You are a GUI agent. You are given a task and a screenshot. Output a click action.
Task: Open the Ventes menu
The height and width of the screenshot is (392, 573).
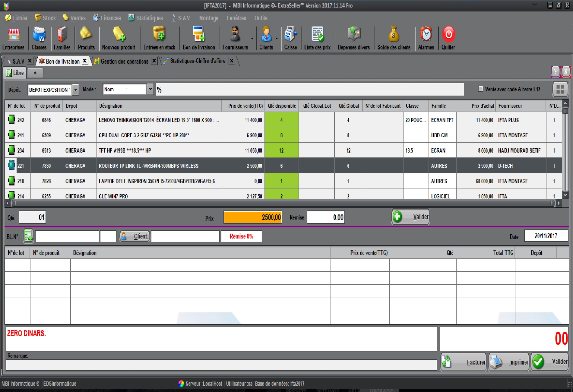coord(74,18)
